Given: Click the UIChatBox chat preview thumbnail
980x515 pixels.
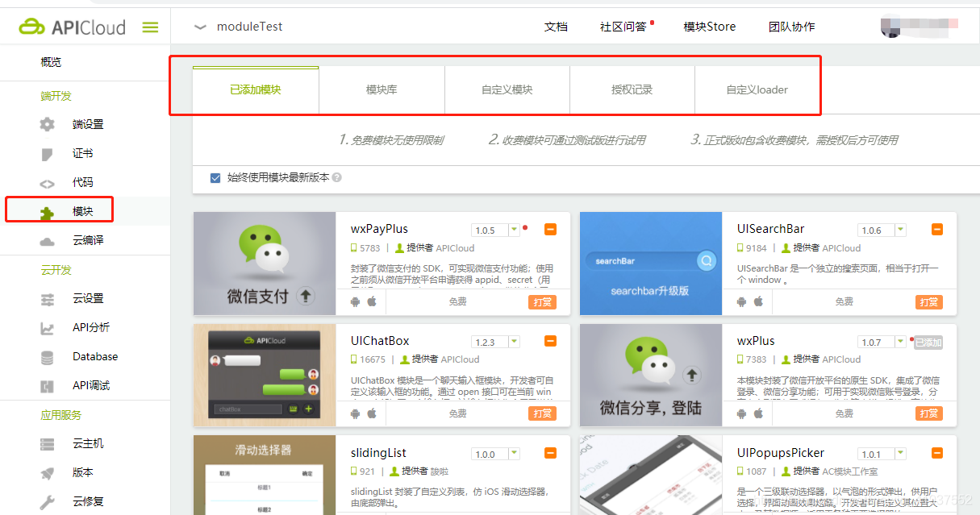Looking at the screenshot, I should tap(265, 376).
